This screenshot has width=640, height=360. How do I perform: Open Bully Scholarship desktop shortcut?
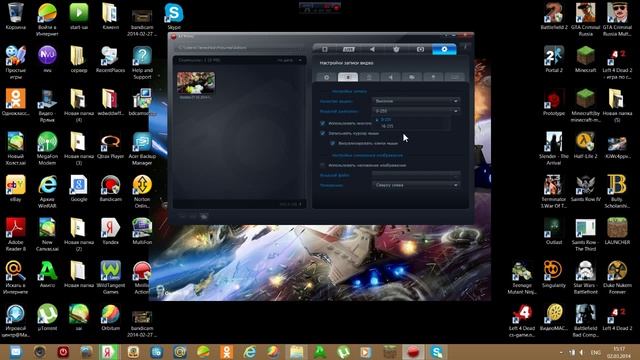click(617, 191)
